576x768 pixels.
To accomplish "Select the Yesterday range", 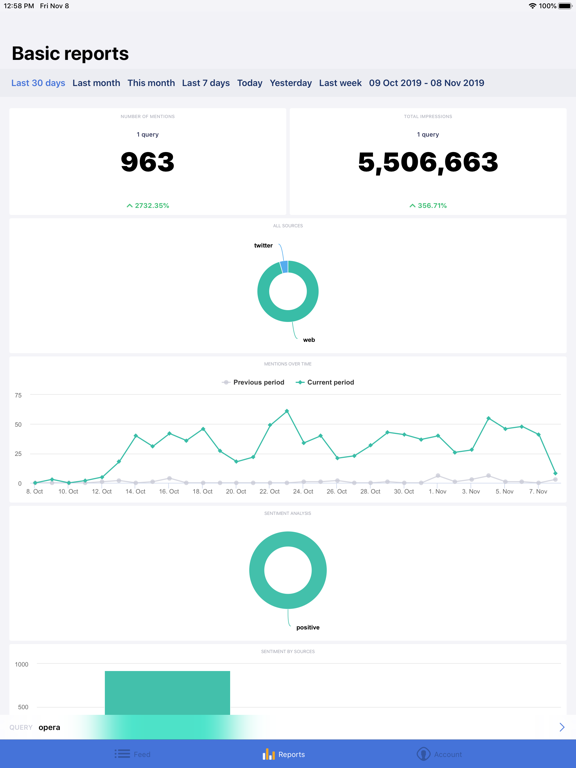I will [x=290, y=83].
